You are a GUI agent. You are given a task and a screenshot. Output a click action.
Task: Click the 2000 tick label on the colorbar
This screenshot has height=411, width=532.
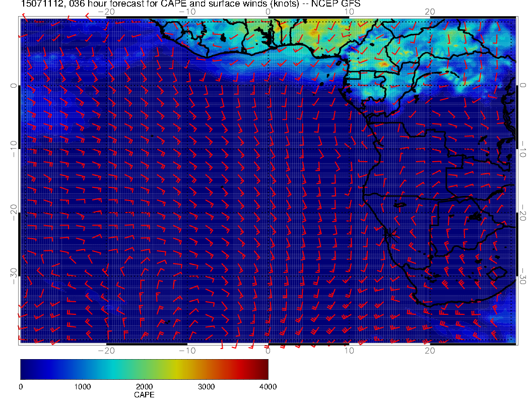(144, 387)
